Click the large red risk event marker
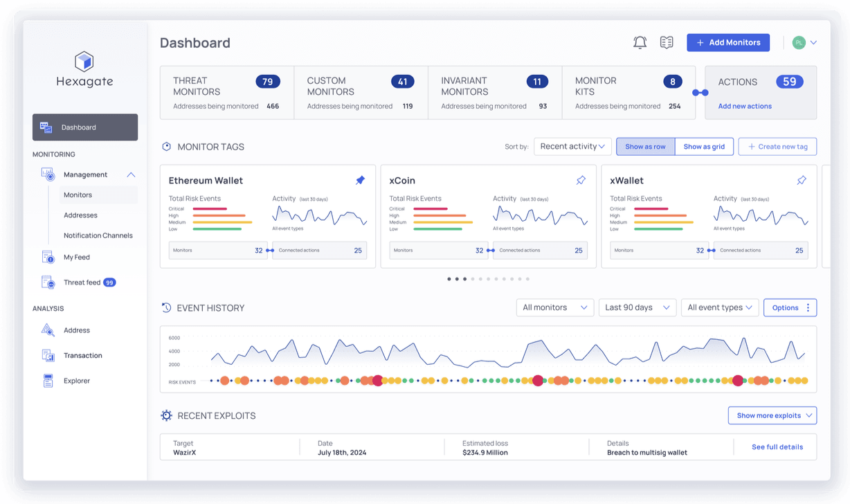This screenshot has width=850, height=504. click(538, 381)
